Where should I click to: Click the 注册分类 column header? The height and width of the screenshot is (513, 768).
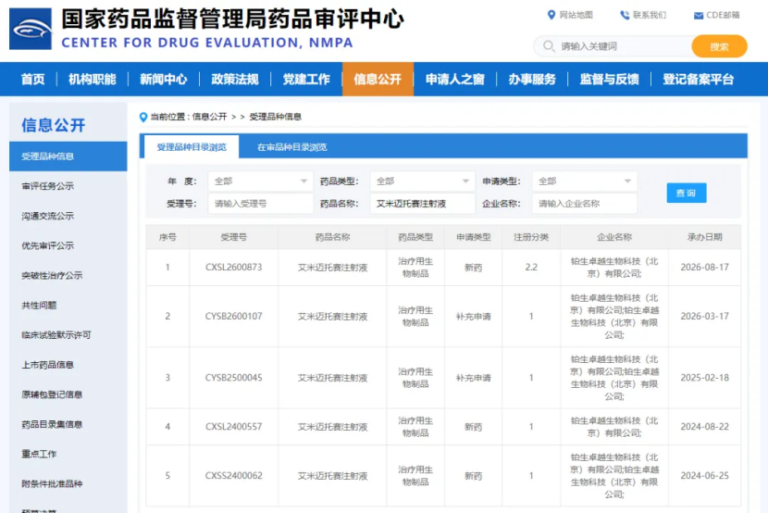click(531, 237)
